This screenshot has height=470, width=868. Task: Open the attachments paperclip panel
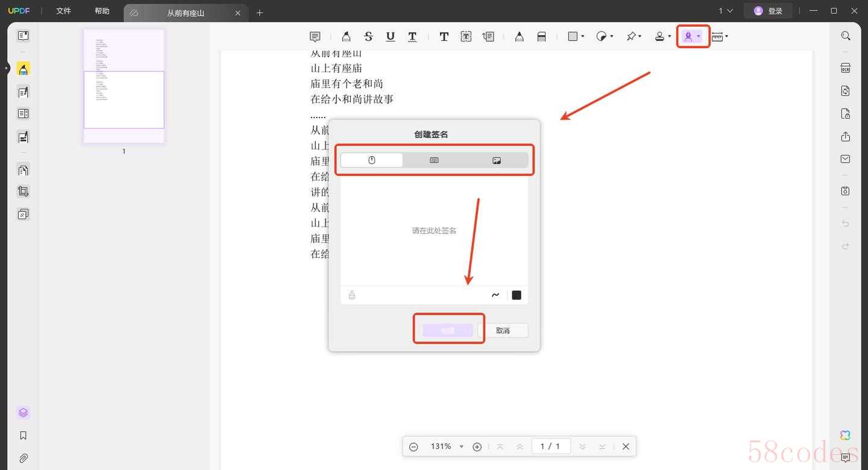click(23, 458)
